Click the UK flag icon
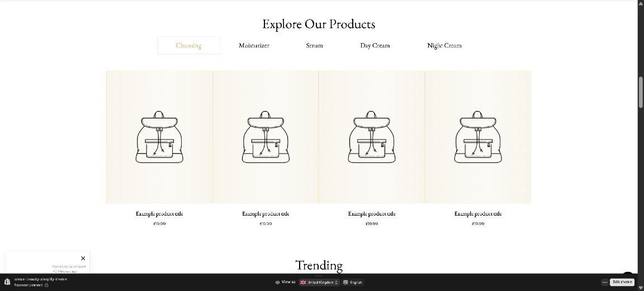The image size is (644, 291). tap(303, 283)
